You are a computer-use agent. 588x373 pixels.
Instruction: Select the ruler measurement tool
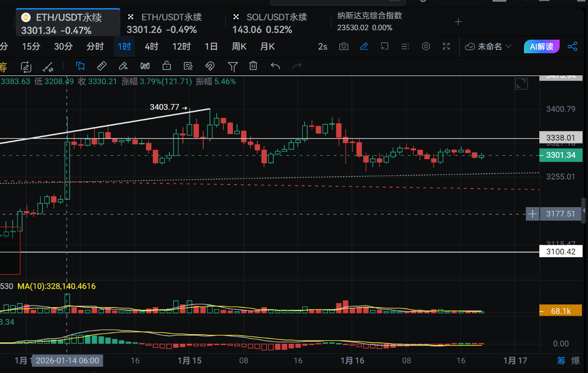101,66
